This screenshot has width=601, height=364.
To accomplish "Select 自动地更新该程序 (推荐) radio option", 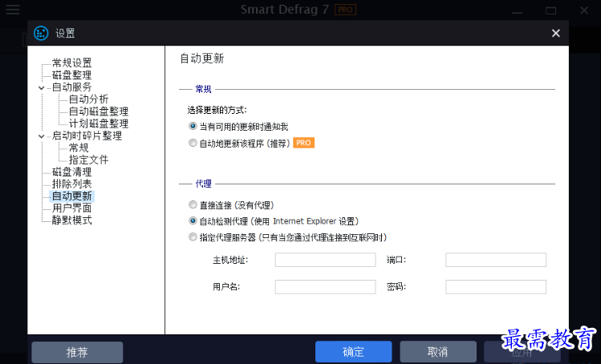I will coord(193,143).
